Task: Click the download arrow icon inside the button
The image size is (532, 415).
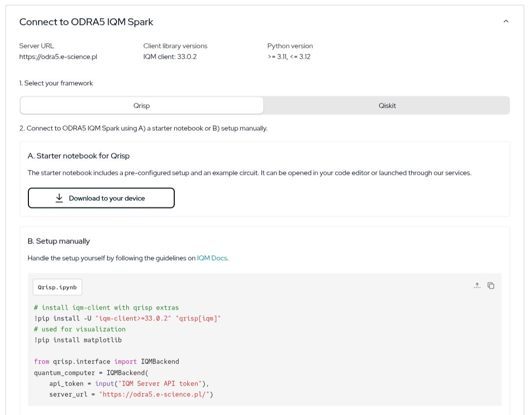Action: point(59,197)
